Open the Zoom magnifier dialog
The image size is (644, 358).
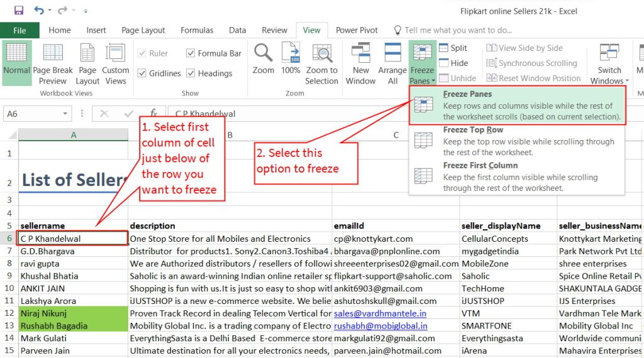pyautogui.click(x=264, y=58)
